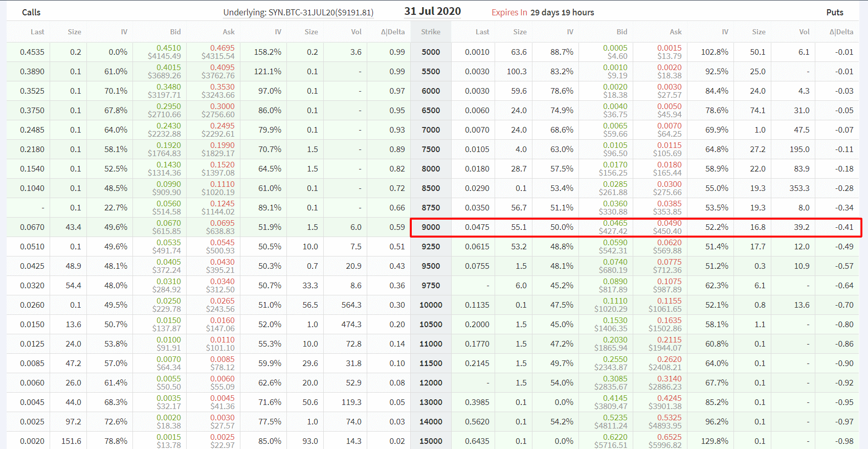Select the 12000 strike cell
The height and width of the screenshot is (449, 868).
(x=431, y=383)
